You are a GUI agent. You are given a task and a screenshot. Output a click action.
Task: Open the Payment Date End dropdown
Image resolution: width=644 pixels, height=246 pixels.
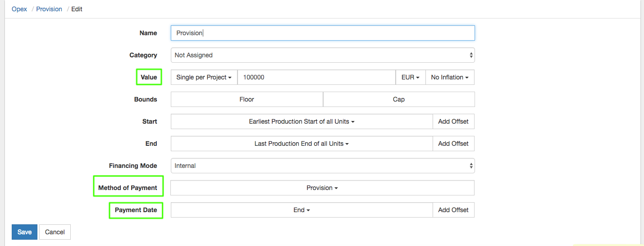click(x=301, y=210)
